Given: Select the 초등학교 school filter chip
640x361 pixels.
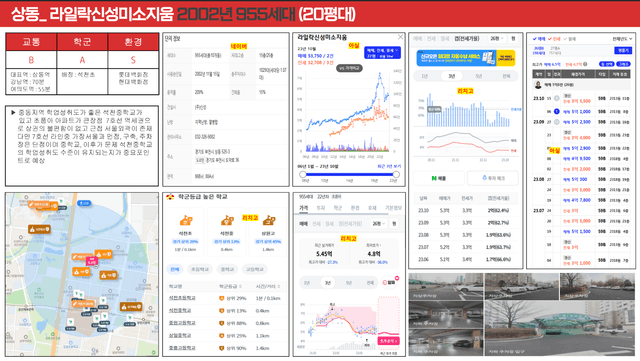Looking at the screenshot, I should coord(200,269).
